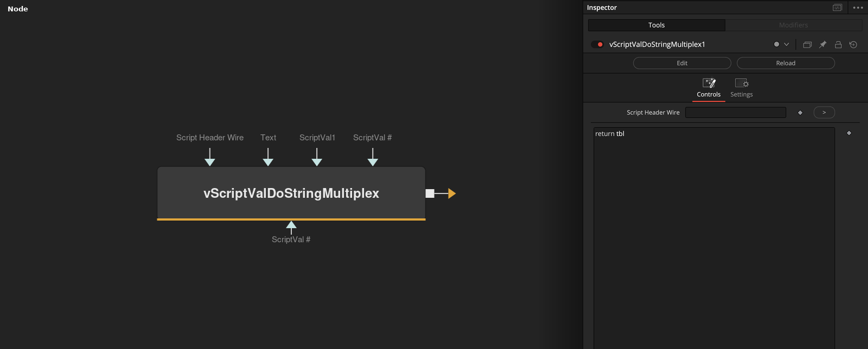The width and height of the screenshot is (868, 349).
Task: Open the Inspector three-dot options menu
Action: [x=858, y=8]
